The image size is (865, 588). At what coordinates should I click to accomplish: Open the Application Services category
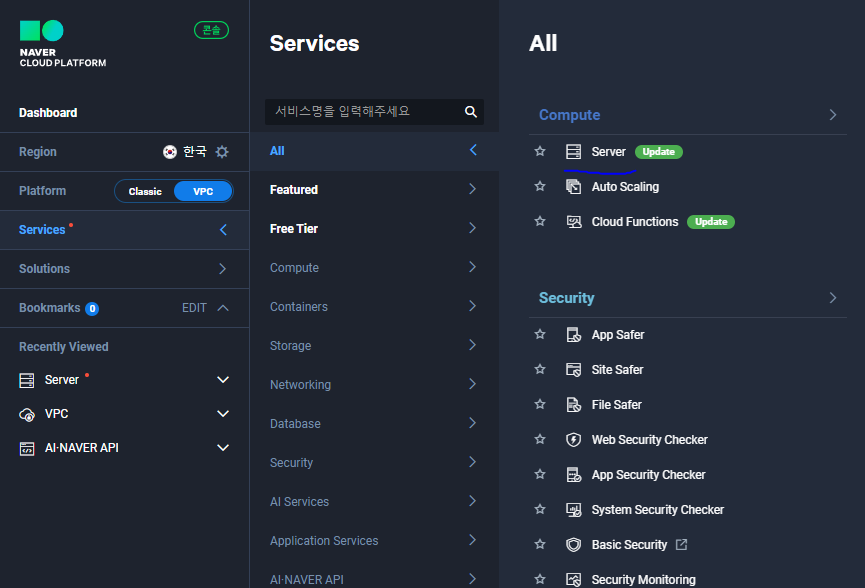(374, 541)
